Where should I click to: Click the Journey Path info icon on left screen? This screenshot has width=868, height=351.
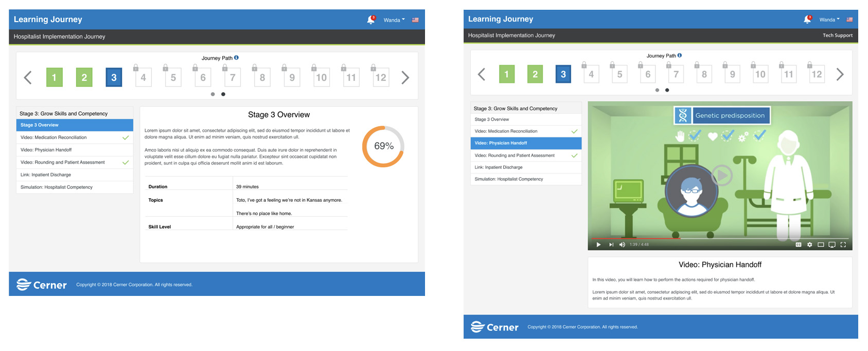coord(237,58)
